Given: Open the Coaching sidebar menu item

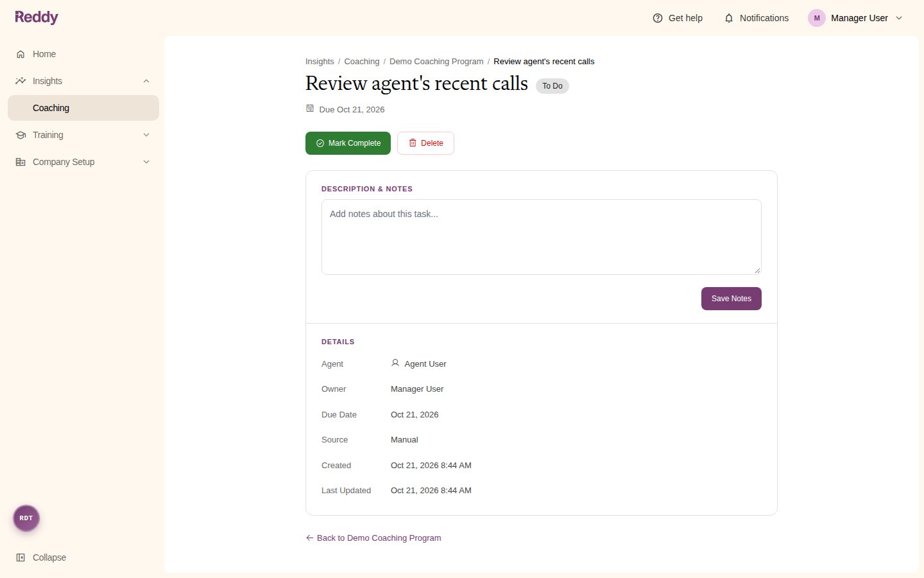Looking at the screenshot, I should (x=83, y=108).
